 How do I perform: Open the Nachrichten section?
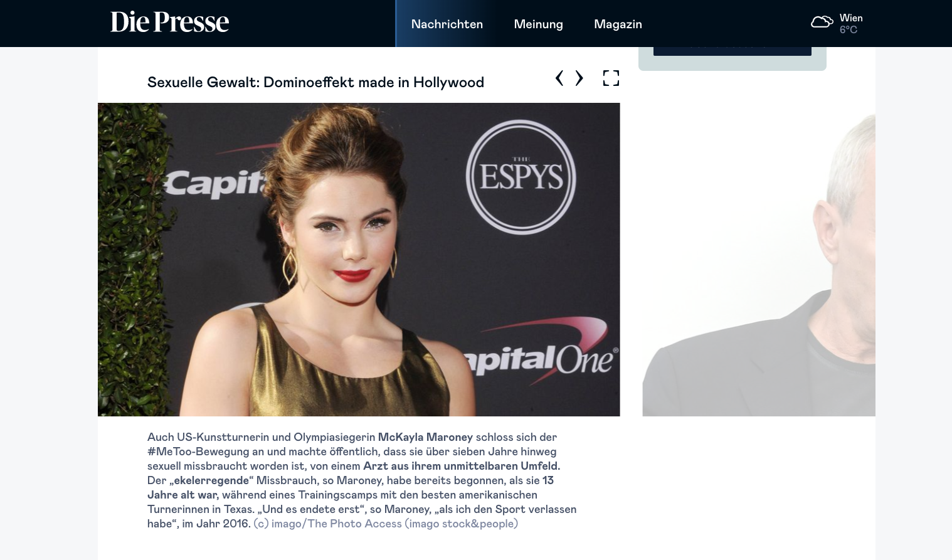(447, 24)
